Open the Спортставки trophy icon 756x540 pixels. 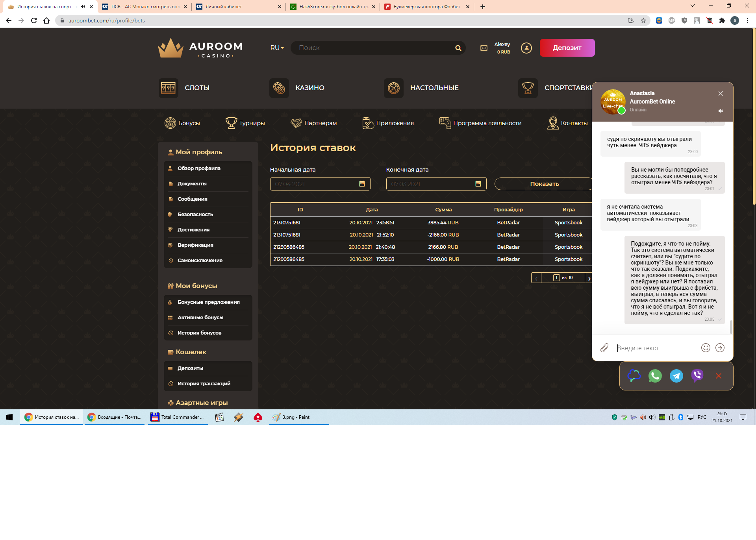click(x=528, y=88)
